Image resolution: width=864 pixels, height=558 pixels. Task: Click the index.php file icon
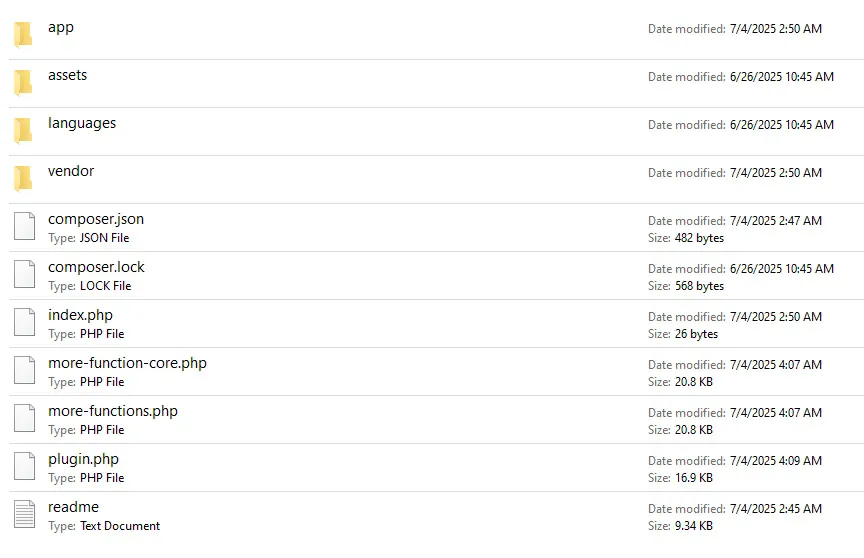[x=24, y=323]
